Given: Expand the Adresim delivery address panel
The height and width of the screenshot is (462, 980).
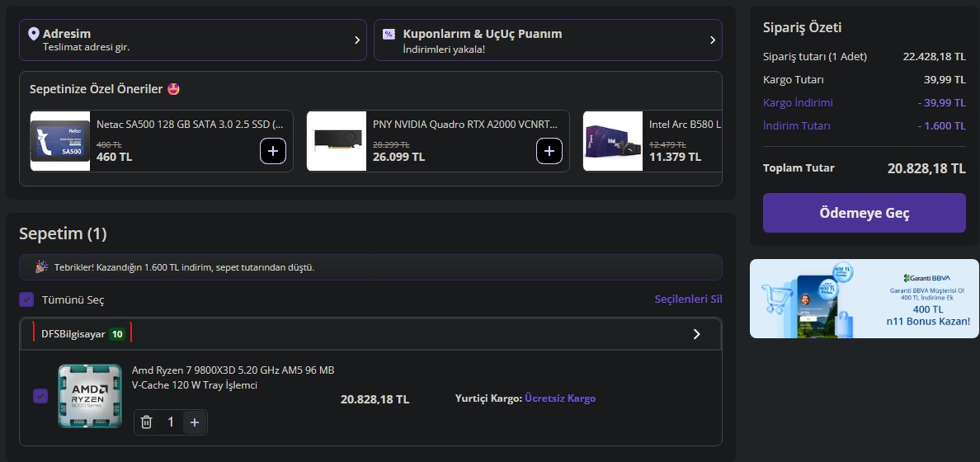Looking at the screenshot, I should pyautogui.click(x=193, y=40).
